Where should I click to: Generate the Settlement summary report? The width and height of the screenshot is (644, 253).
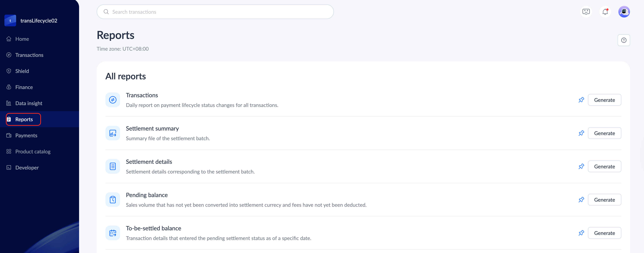coord(604,133)
